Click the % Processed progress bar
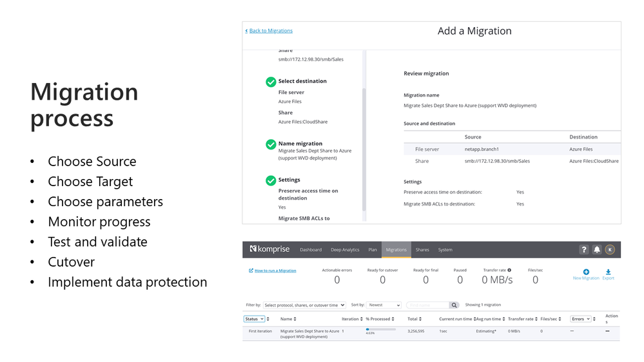 pyautogui.click(x=380, y=329)
